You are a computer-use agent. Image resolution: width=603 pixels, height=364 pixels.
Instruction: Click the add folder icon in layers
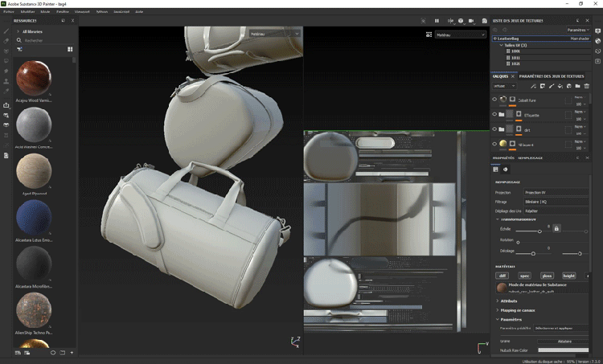577,86
